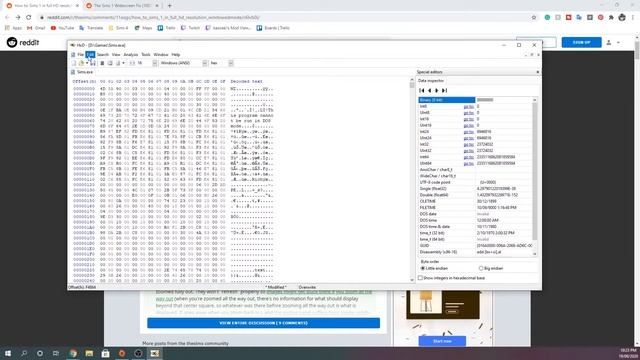Open Chrome from the taskbar
Screen dimensions: 640x360
tap(73, 353)
